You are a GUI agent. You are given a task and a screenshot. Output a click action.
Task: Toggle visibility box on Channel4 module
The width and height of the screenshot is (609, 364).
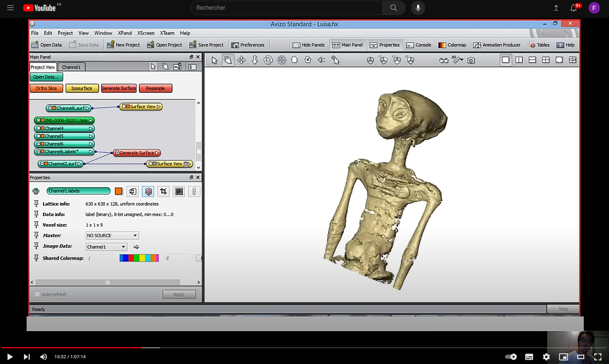39,128
